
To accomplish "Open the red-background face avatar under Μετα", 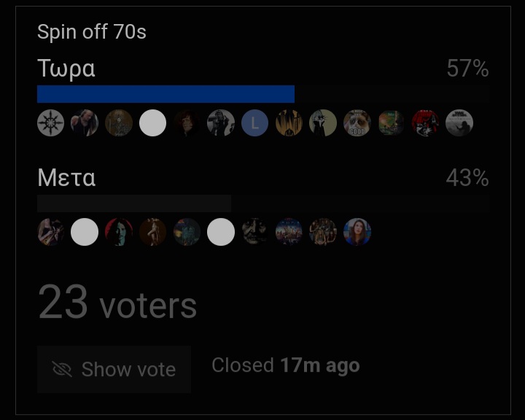I will click(119, 232).
